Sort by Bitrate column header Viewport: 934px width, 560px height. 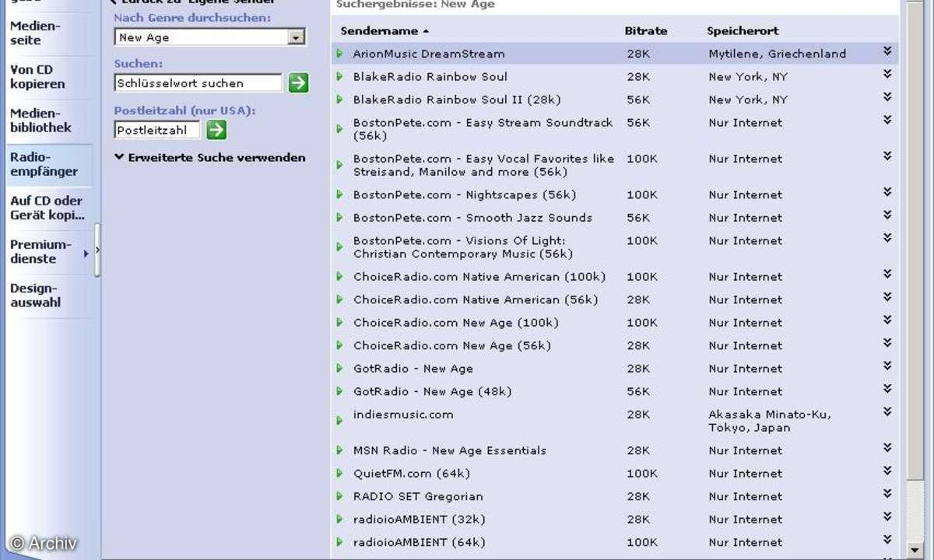click(645, 31)
